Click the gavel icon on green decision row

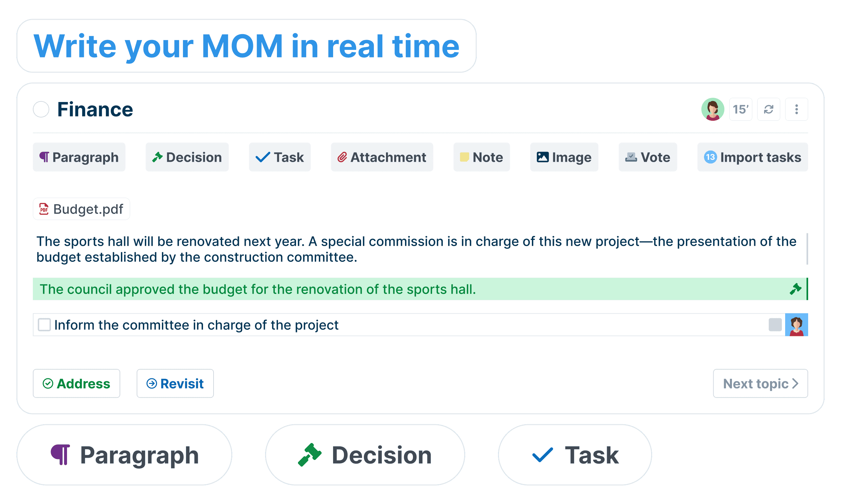[795, 289]
